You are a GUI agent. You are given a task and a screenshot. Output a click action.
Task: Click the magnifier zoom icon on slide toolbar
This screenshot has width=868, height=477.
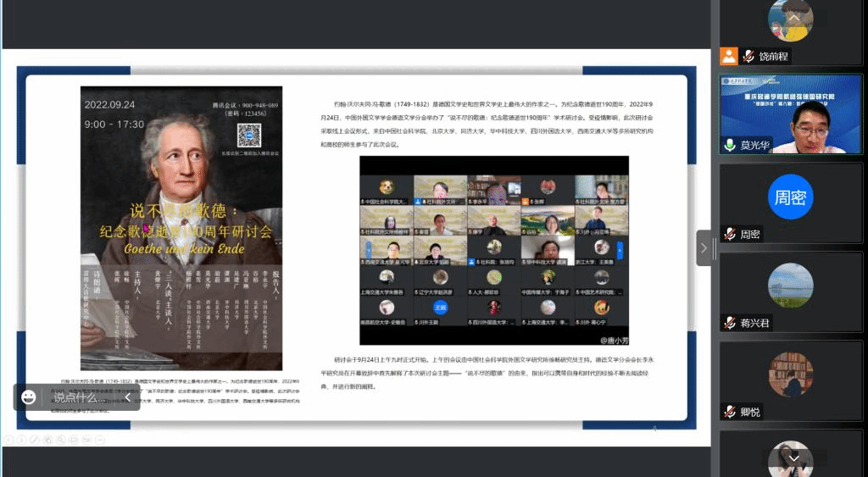pos(61,440)
